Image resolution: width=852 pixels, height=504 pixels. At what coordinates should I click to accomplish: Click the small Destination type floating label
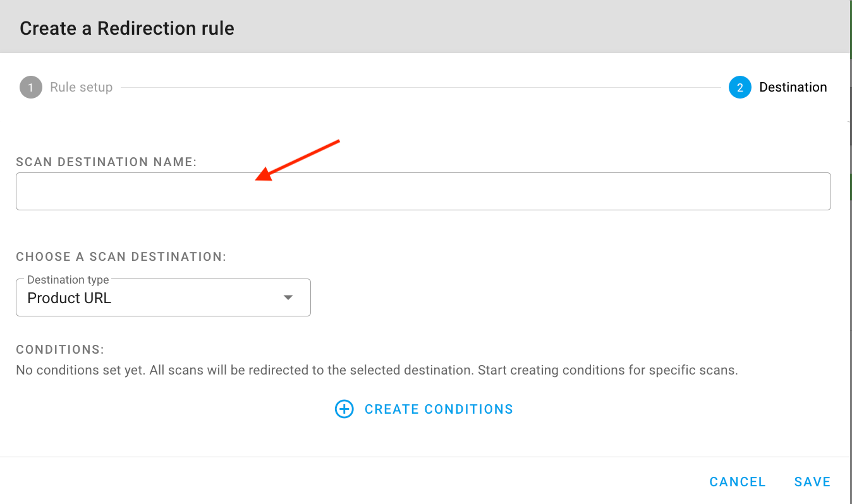point(68,280)
